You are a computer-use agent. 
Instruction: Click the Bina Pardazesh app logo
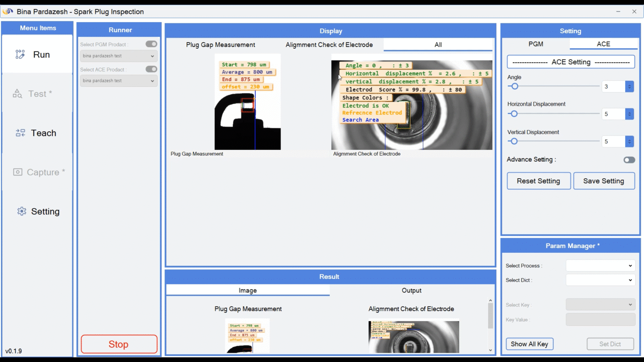click(x=8, y=11)
